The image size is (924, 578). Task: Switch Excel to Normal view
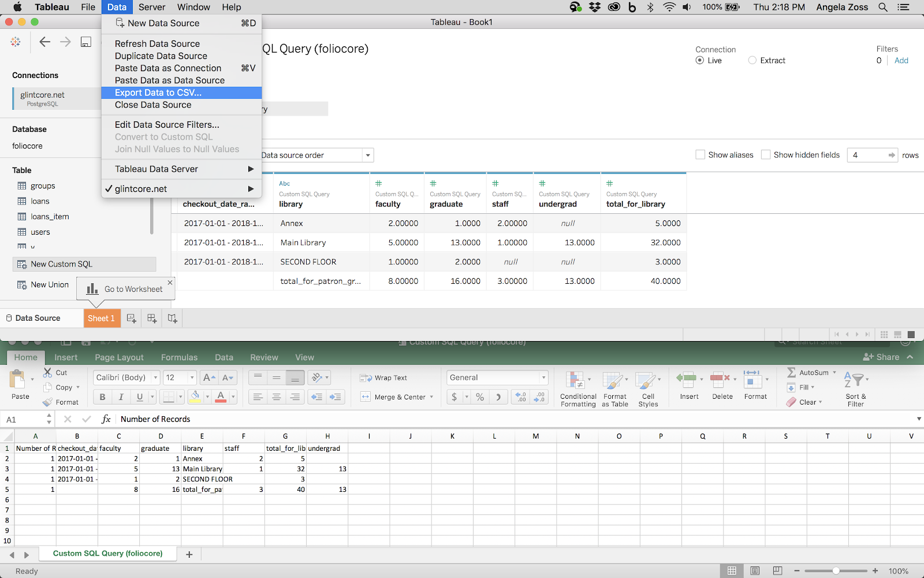coord(732,570)
